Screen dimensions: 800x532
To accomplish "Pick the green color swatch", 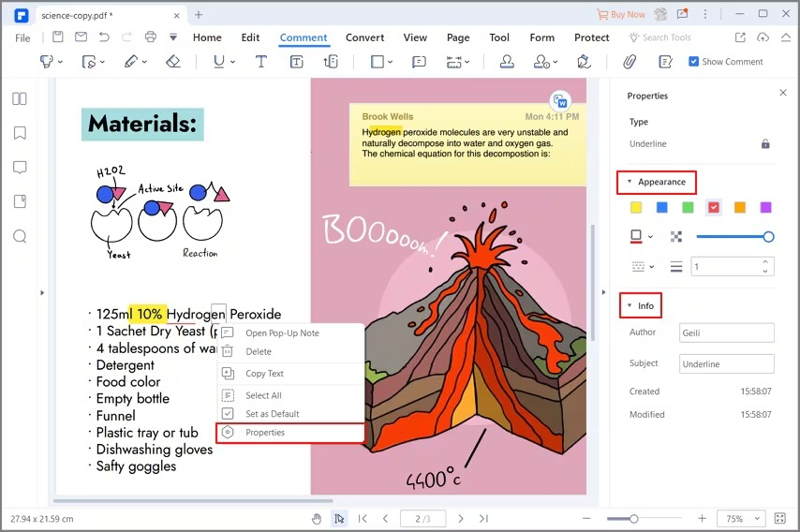I will pyautogui.click(x=688, y=208).
